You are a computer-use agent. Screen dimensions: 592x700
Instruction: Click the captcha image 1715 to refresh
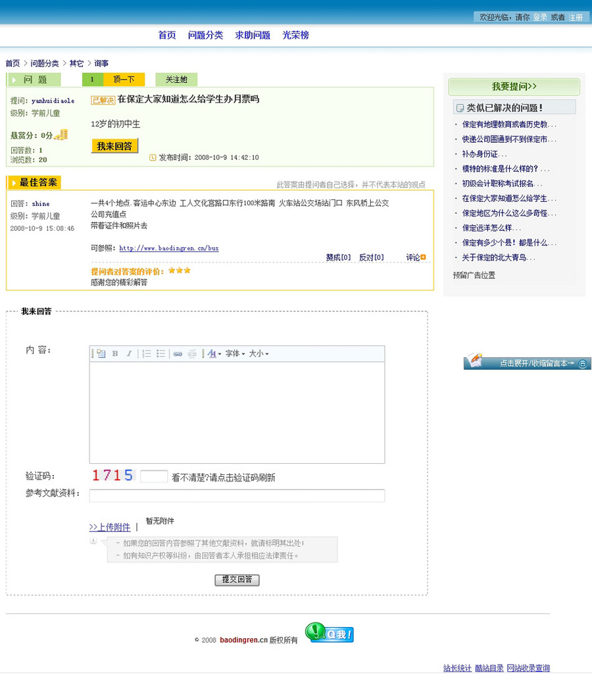[112, 476]
